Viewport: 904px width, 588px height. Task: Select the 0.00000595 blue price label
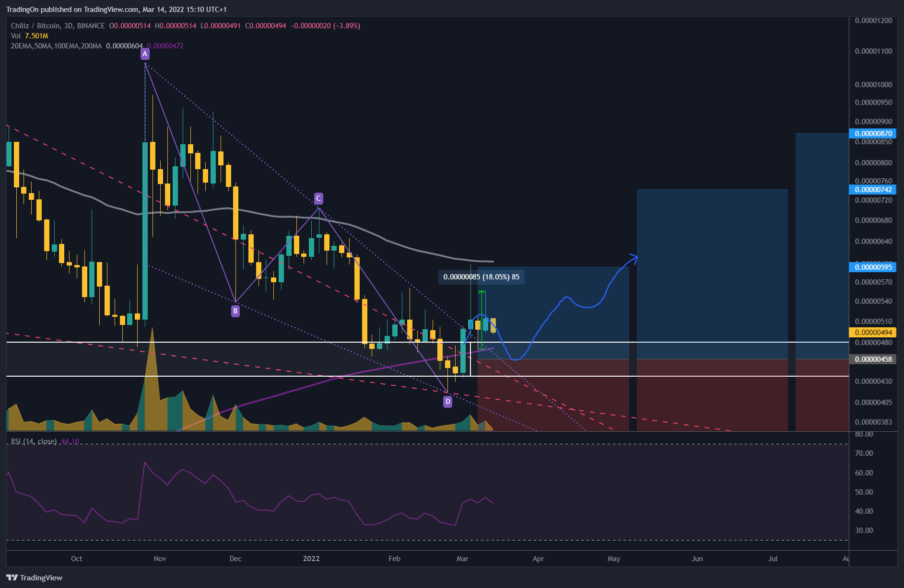point(873,267)
